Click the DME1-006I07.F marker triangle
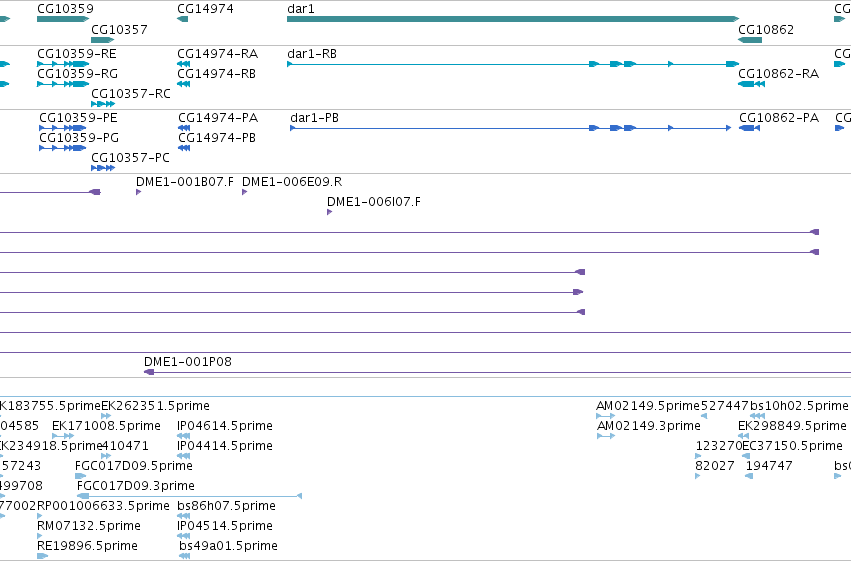 (329, 212)
